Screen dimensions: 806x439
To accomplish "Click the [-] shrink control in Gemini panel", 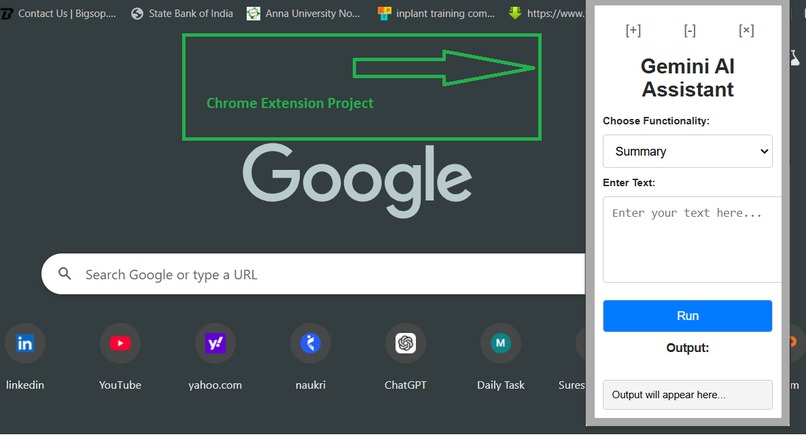I will pyautogui.click(x=690, y=30).
